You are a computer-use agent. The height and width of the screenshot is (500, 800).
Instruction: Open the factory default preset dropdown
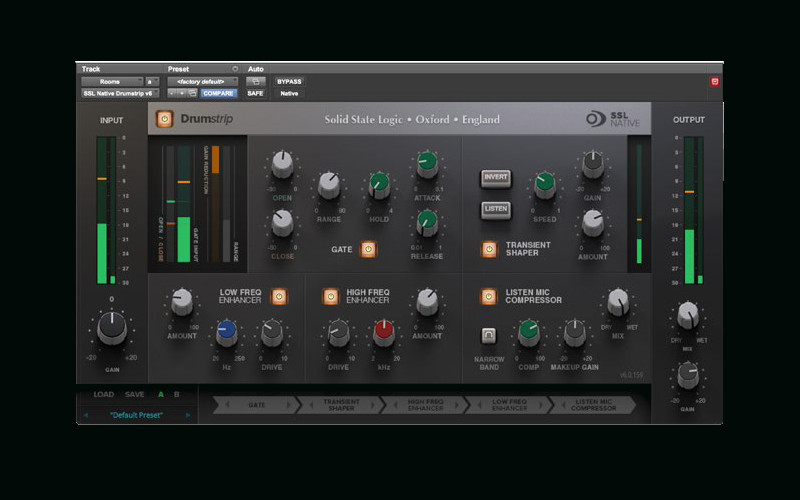click(x=203, y=82)
